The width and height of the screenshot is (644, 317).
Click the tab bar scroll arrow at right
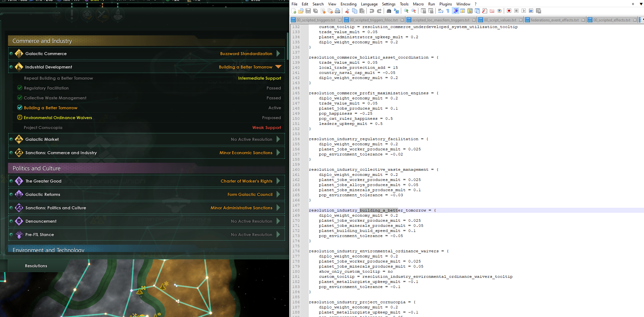pos(642,20)
